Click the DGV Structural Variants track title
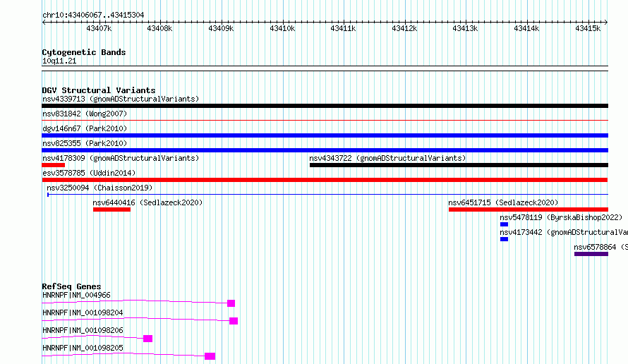The height and width of the screenshot is (364, 628). [x=98, y=90]
